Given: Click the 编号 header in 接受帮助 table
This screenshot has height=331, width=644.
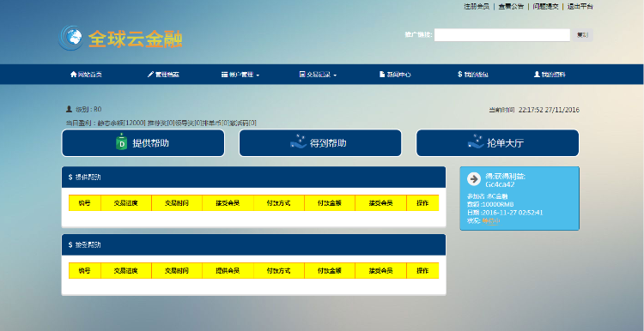Looking at the screenshot, I should tap(85, 271).
